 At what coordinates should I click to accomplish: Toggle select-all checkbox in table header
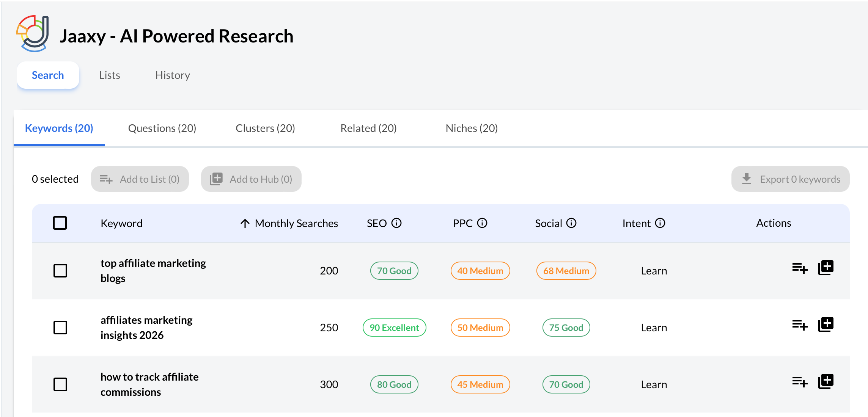pos(60,223)
